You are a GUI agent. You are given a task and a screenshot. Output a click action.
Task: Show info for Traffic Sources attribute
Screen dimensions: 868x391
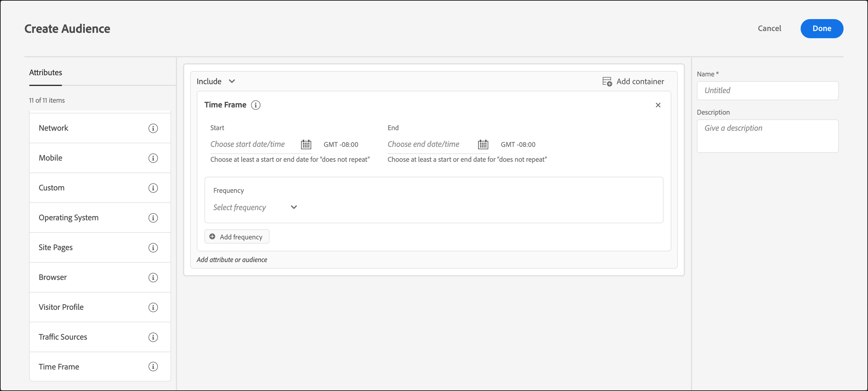[153, 337]
